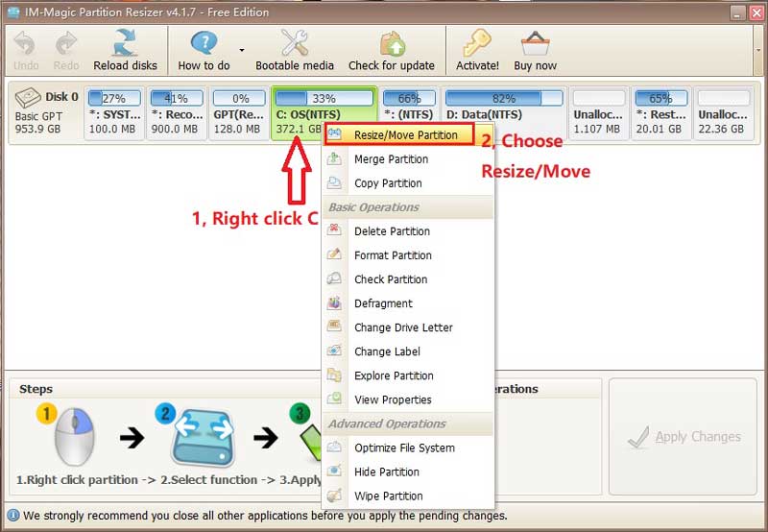Choose Wipe Partition menu entry
This screenshot has height=532, width=768.
(x=408, y=496)
